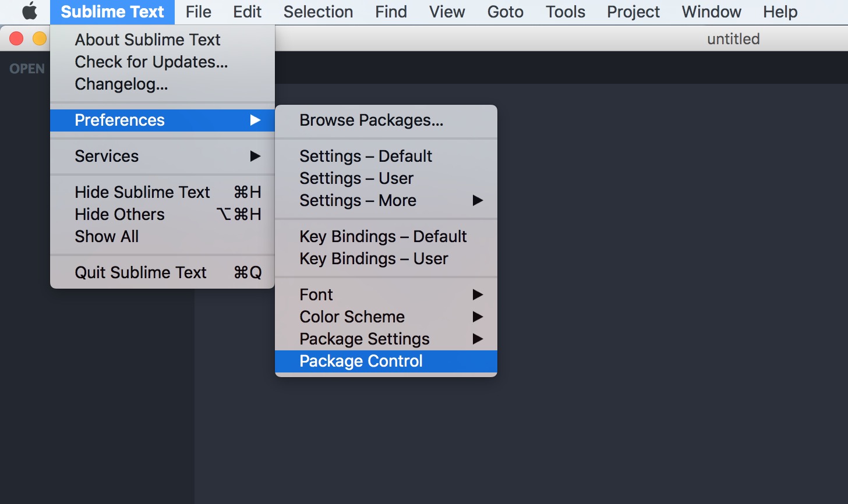The height and width of the screenshot is (504, 848).
Task: Choose Browse Packages… entry
Action: (386, 120)
